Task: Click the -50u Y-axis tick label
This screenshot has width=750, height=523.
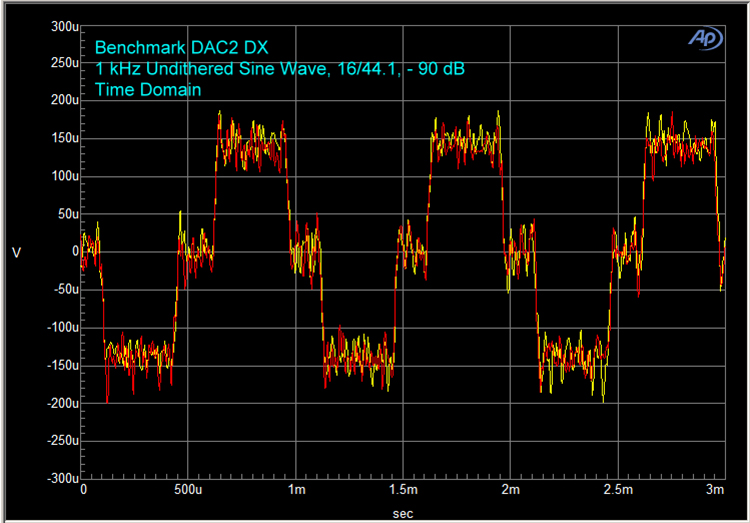Action: [63, 290]
